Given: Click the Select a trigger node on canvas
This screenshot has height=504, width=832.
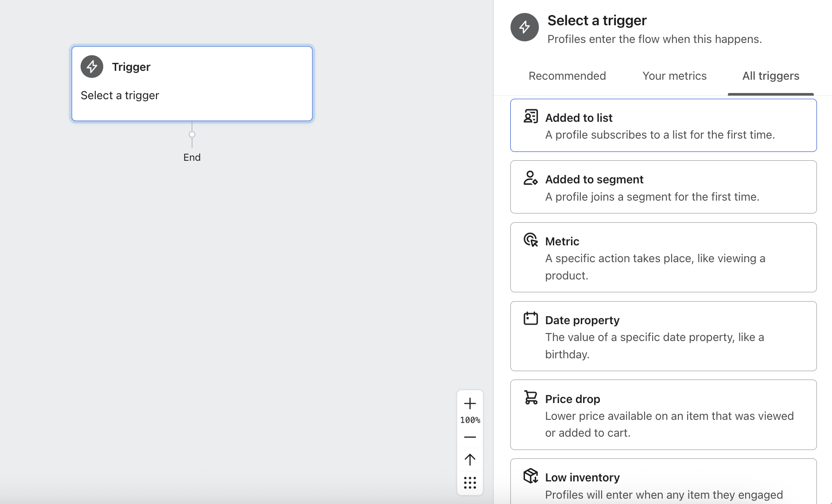Looking at the screenshot, I should (x=192, y=83).
